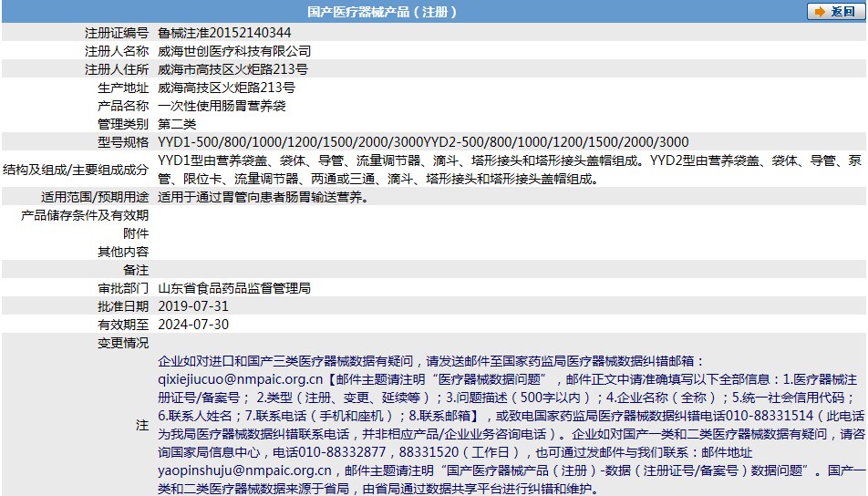Click the 批准日期 label
868x496 pixels.
pos(123,306)
